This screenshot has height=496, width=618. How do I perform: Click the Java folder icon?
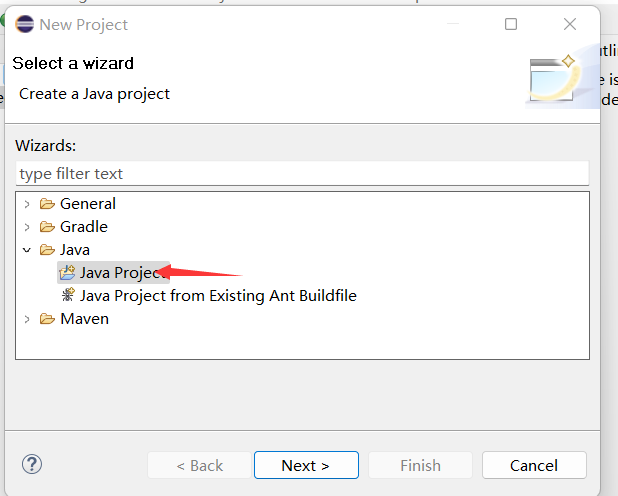(47, 250)
